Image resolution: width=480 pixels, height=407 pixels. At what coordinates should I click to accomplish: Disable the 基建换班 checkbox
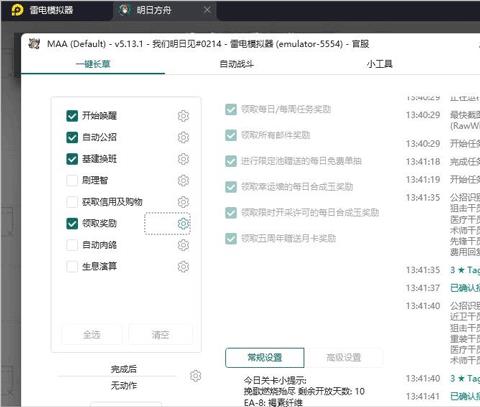pyautogui.click(x=72, y=159)
